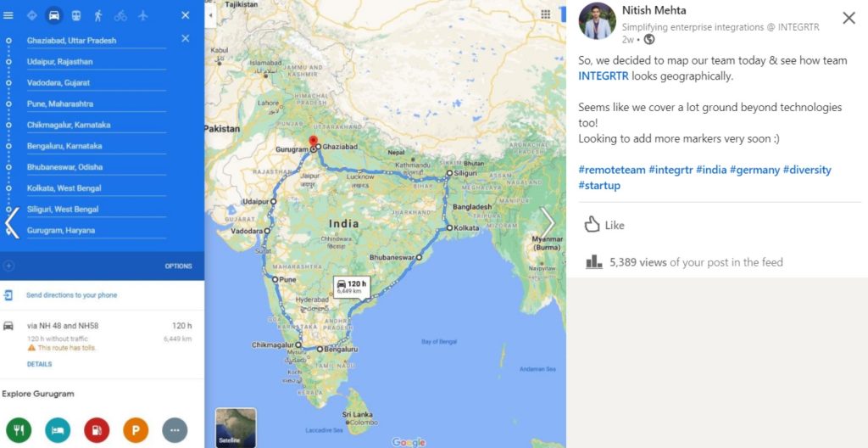
Task: Open route DETAILS link
Action: pyautogui.click(x=39, y=364)
